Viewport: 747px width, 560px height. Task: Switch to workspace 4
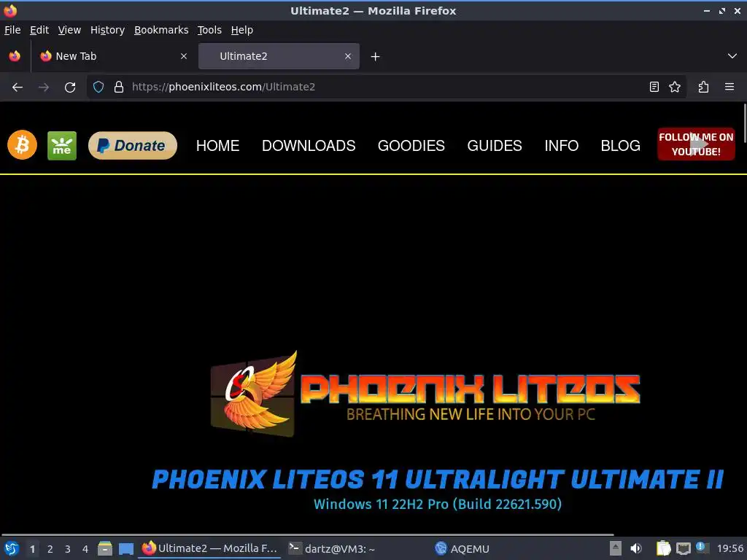pos(85,549)
